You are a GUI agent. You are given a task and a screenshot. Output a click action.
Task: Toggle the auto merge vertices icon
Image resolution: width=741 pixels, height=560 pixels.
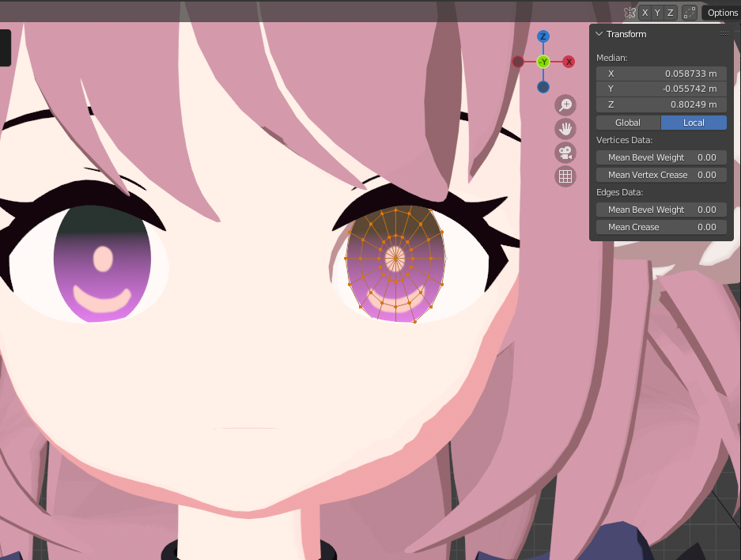pyautogui.click(x=690, y=13)
